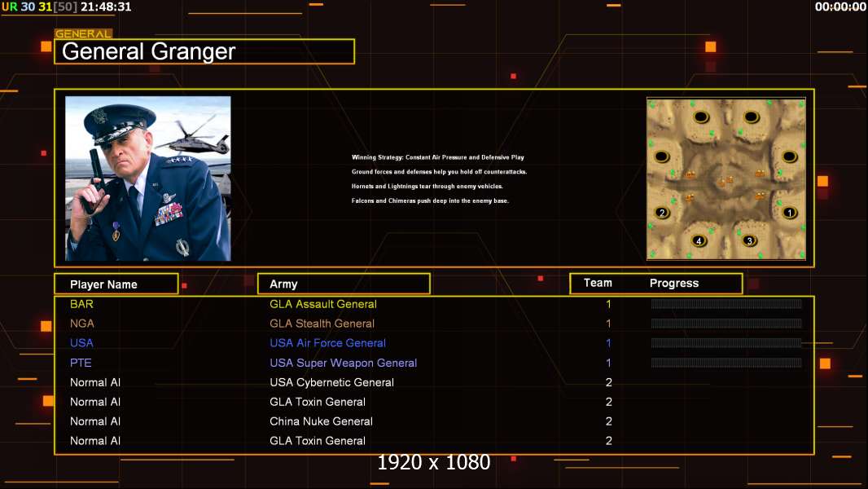Screen dimensions: 868x489
Task: Click the GLA Stealth General army entry
Action: click(322, 324)
